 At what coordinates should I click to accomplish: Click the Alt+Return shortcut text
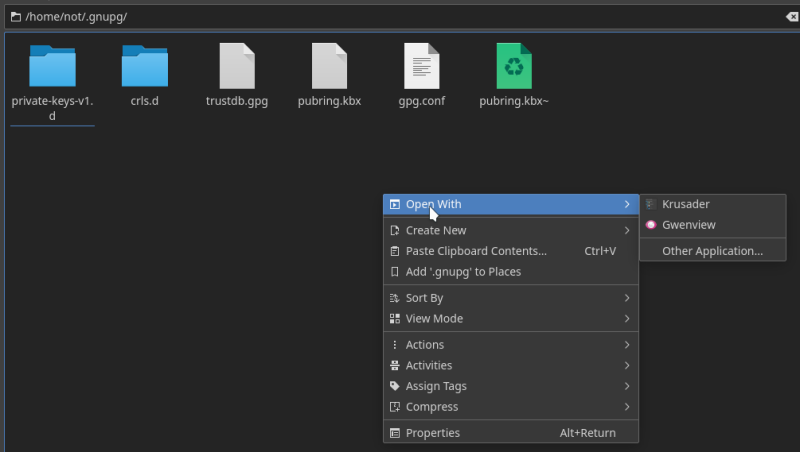[x=588, y=433]
